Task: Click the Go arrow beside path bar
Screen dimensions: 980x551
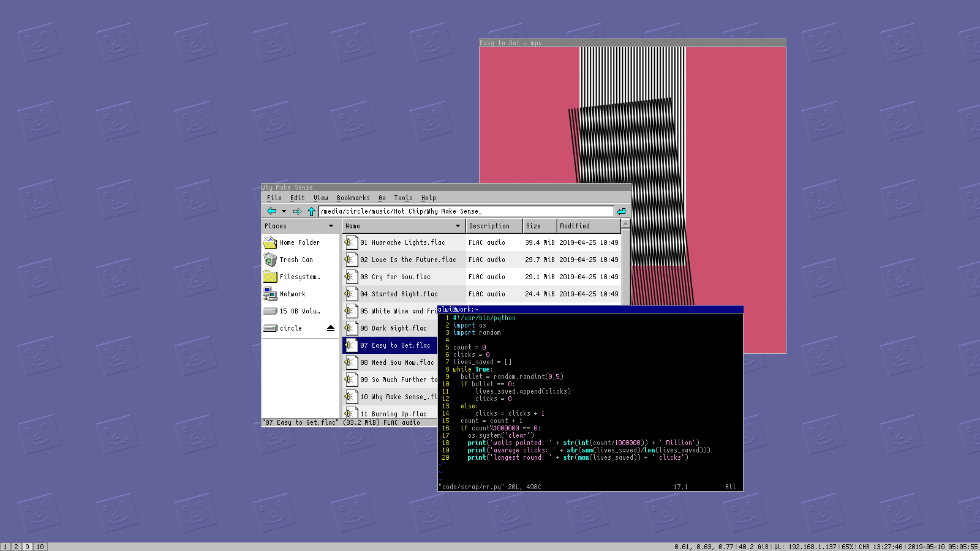Action: click(621, 211)
